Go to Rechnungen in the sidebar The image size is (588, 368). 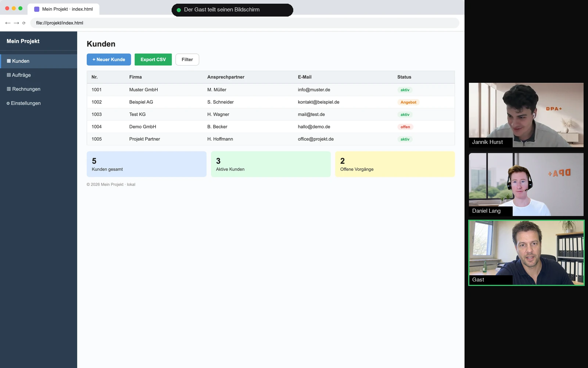(x=39, y=89)
